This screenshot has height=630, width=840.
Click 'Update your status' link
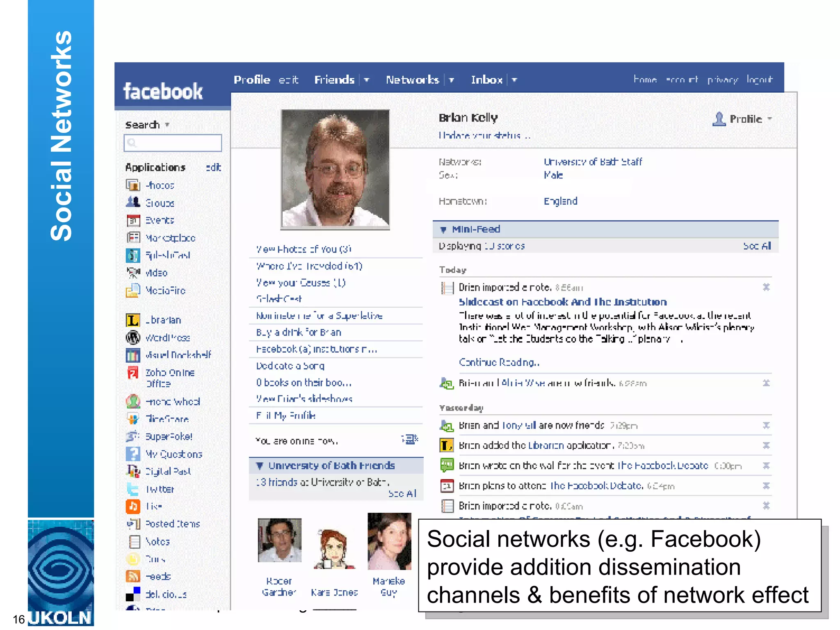pos(484,135)
